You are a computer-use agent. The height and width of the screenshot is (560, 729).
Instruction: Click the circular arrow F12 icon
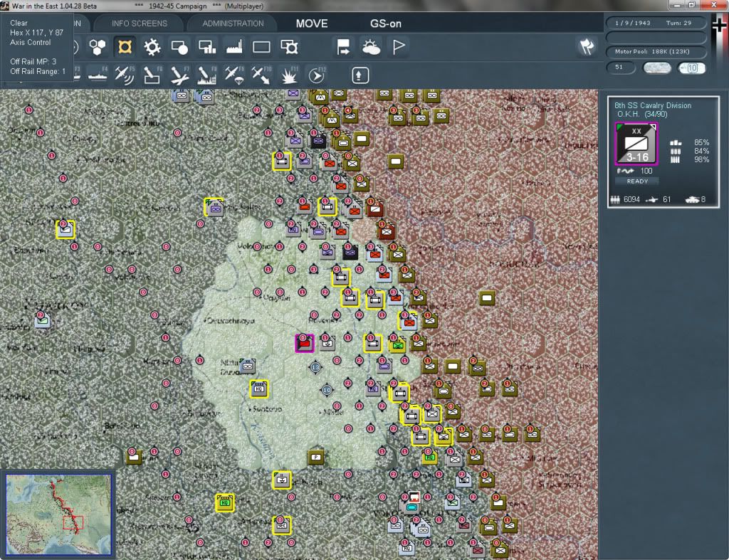pyautogui.click(x=317, y=75)
